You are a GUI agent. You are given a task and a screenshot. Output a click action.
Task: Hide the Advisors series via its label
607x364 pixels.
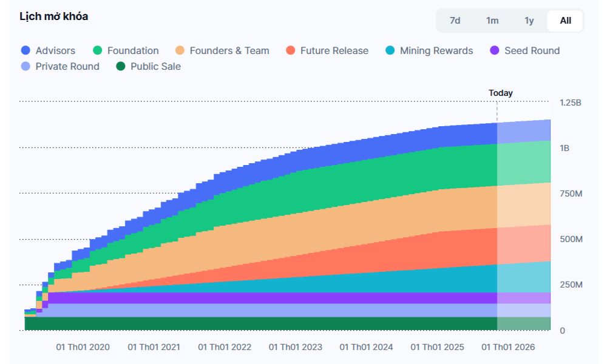[x=55, y=51]
